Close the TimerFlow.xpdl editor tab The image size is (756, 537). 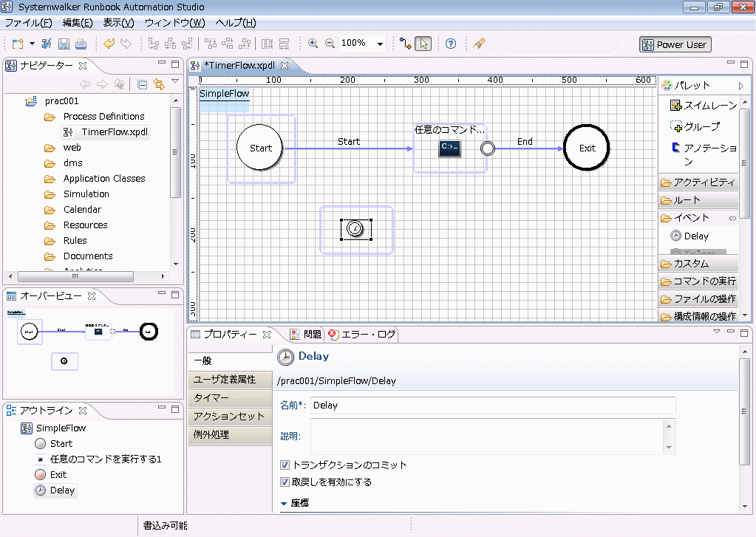[285, 66]
